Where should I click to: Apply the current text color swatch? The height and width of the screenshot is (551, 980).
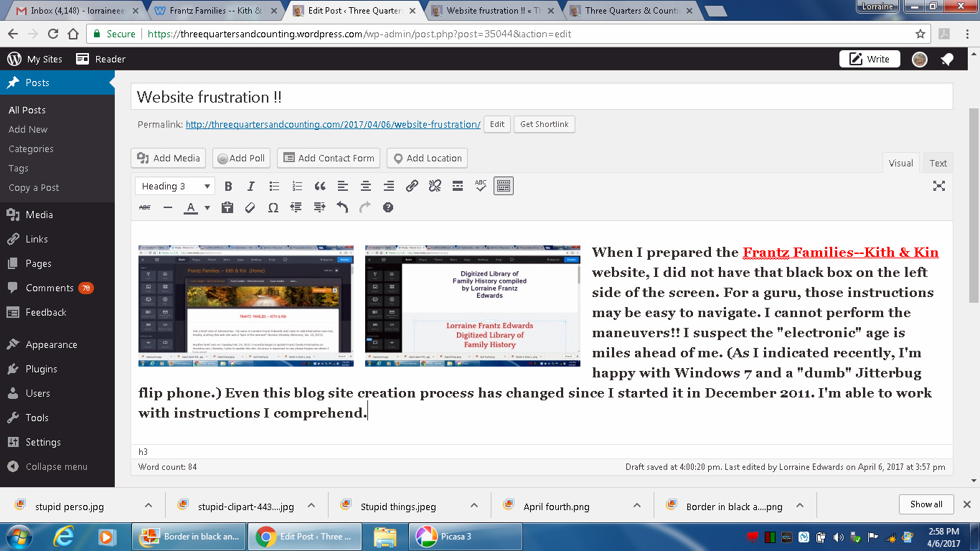[x=190, y=208]
